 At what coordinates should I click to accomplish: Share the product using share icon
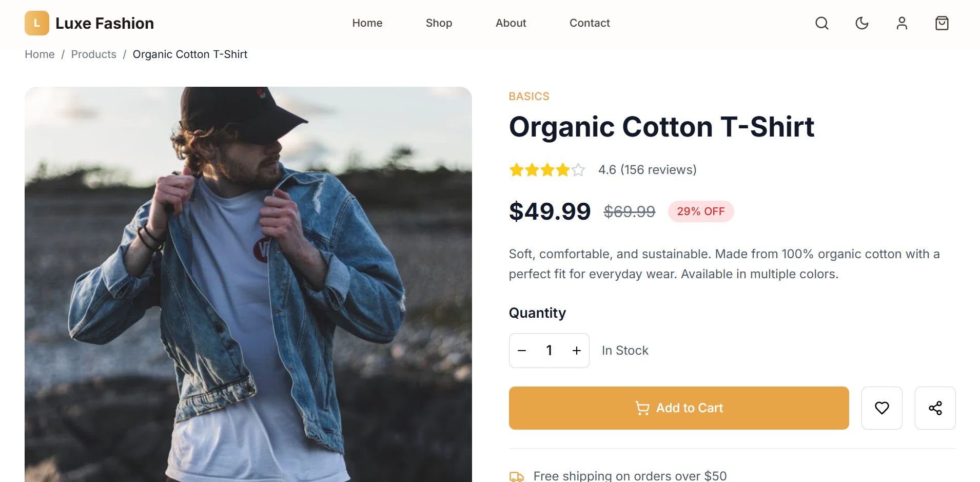[x=935, y=408]
